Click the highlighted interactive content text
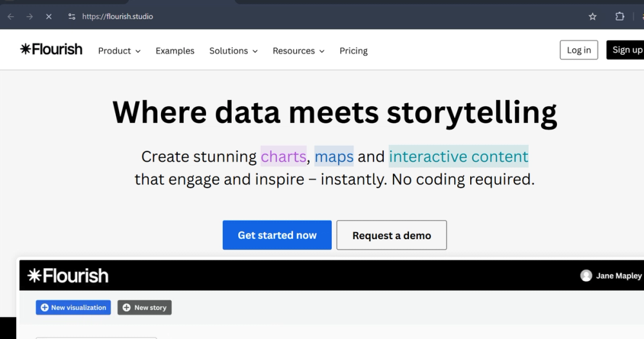The height and width of the screenshot is (339, 644). [x=459, y=157]
